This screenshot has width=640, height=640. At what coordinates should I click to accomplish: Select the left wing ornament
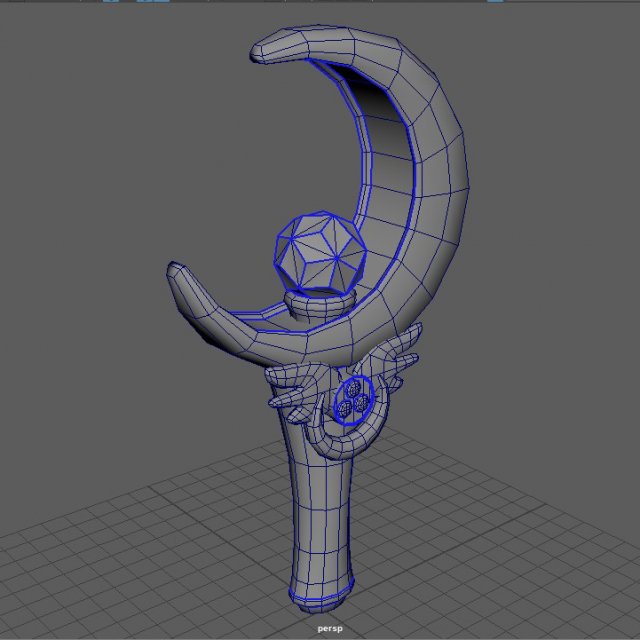[x=288, y=385]
